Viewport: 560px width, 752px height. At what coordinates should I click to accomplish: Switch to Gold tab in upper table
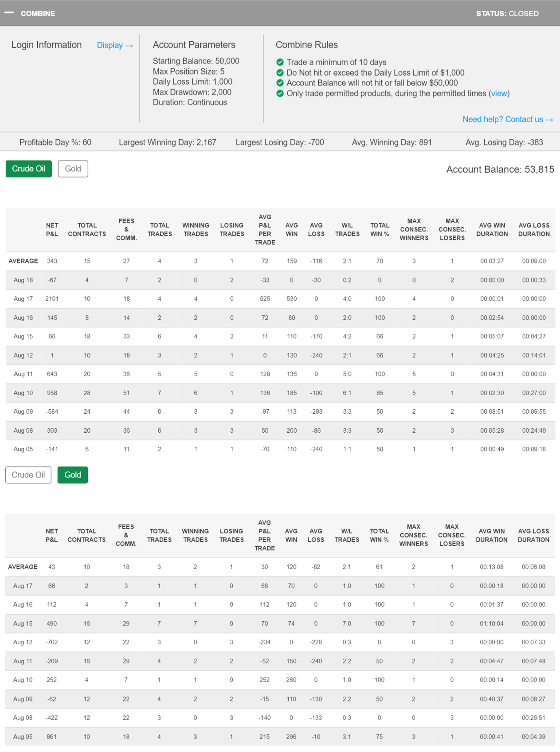pyautogui.click(x=73, y=169)
